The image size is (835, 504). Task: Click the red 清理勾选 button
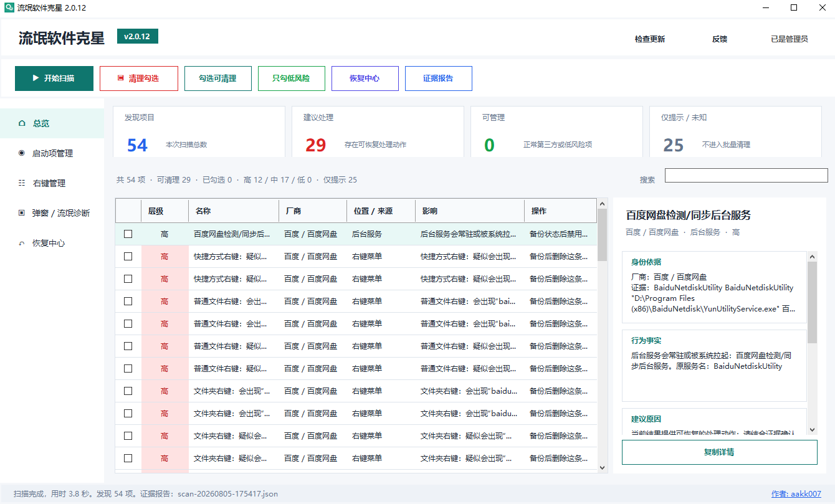[139, 78]
